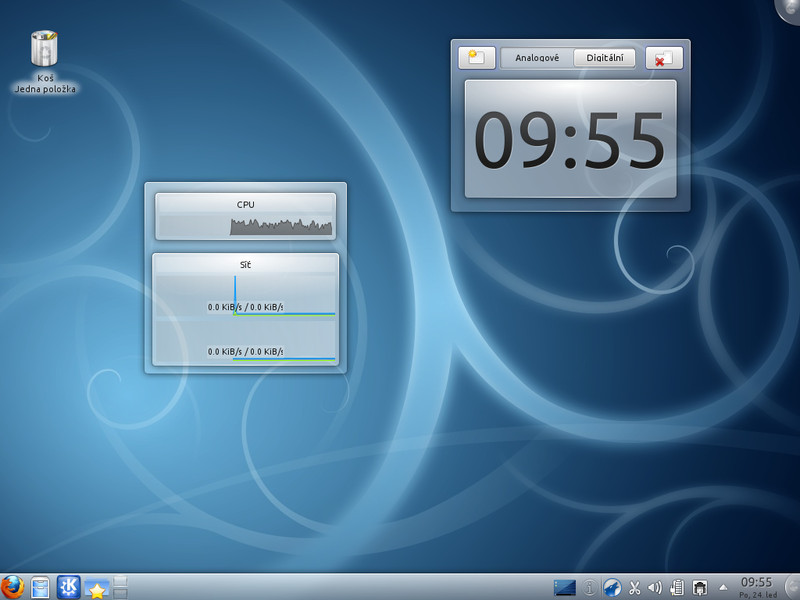Image resolution: width=800 pixels, height=600 pixels.
Task: Open the volume speaker tray icon
Action: pos(655,588)
